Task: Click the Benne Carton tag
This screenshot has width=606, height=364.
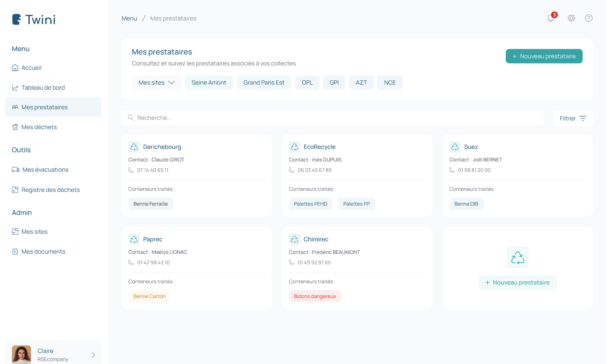Action: coord(150,296)
